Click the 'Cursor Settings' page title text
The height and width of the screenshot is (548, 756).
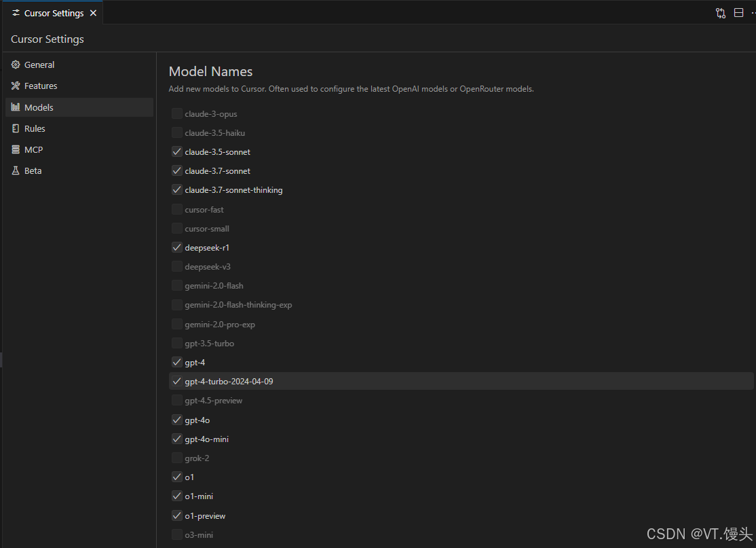tap(48, 39)
